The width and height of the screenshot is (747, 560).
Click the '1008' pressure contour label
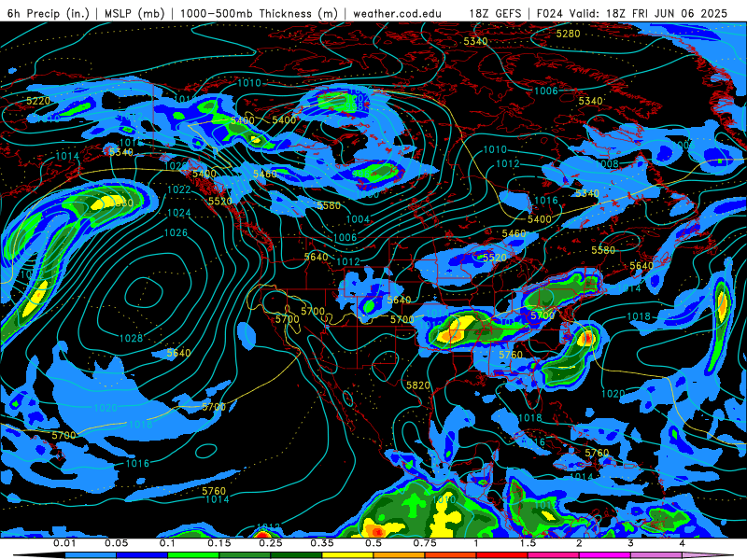(x=607, y=164)
